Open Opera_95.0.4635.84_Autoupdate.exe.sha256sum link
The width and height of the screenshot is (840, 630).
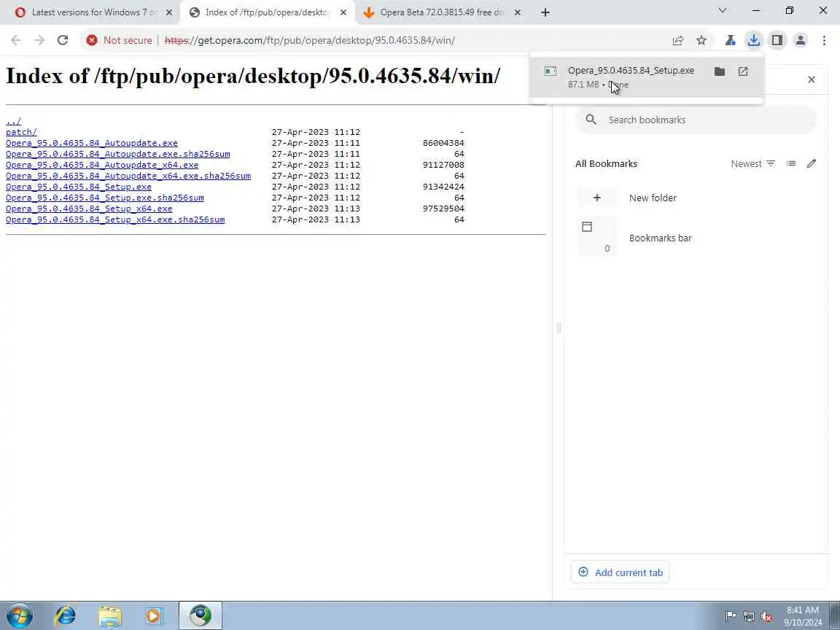(118, 154)
